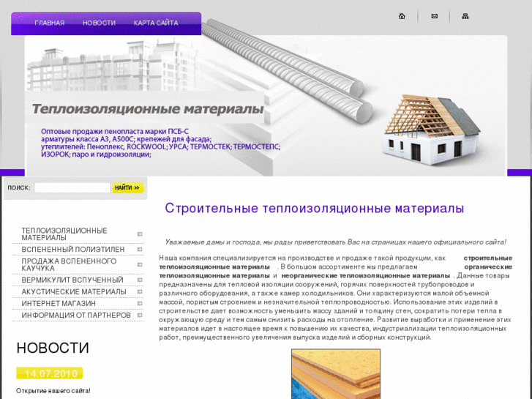Expand the ИНТЕРНЕТ МАГАЗИН plus icon
This screenshot has height=399, width=532.
[140, 304]
